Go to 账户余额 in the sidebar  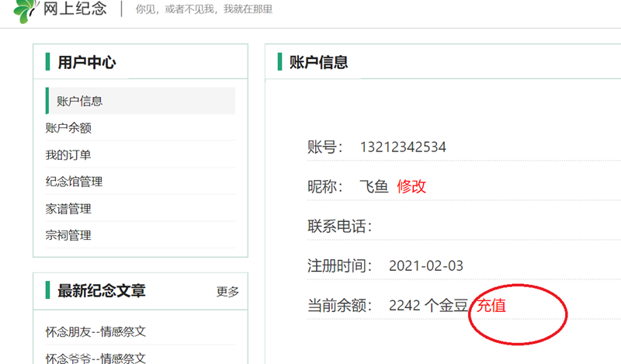[68, 128]
